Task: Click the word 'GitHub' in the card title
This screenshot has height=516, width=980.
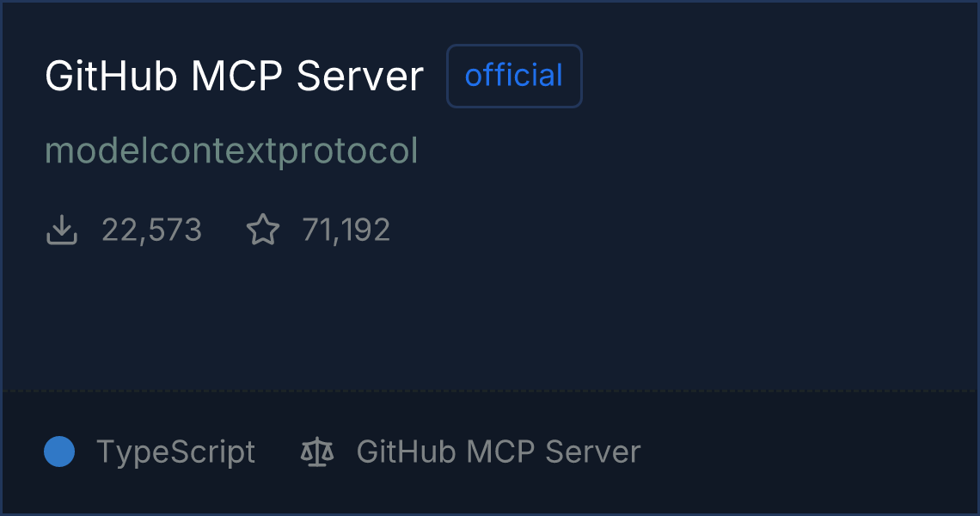Action: pyautogui.click(x=111, y=77)
